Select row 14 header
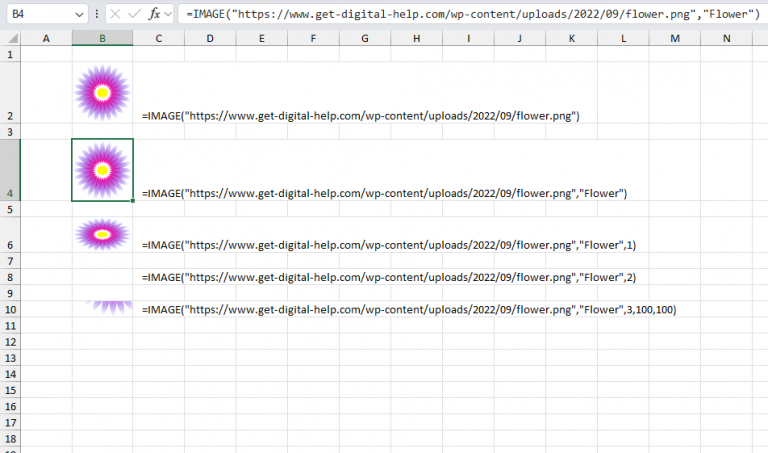 [10, 374]
